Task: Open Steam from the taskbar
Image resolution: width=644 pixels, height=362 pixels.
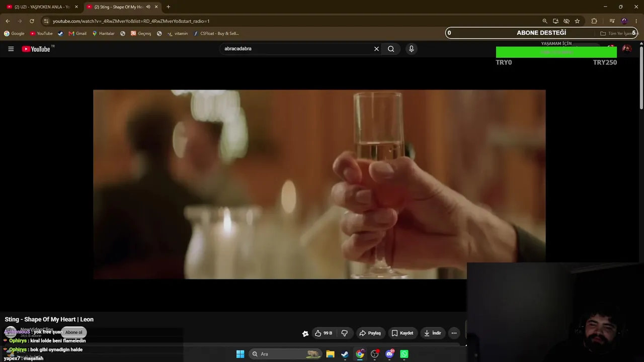Action: [345, 354]
